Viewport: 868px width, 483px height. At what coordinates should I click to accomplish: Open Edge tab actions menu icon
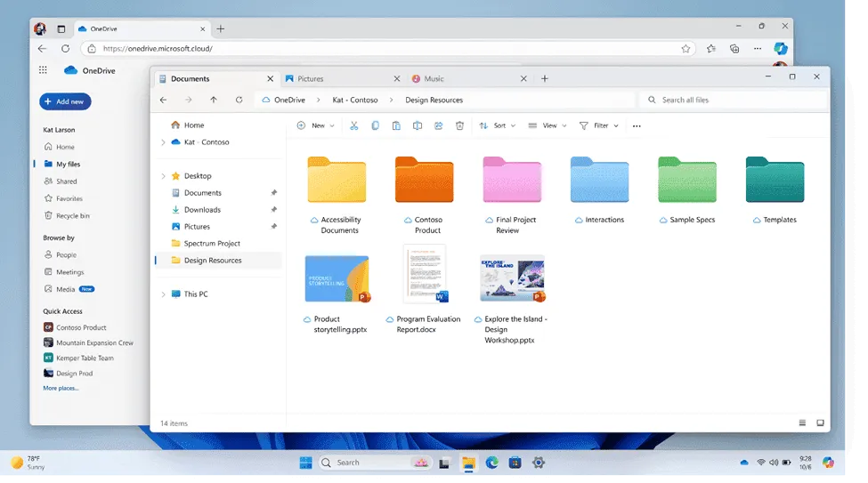click(x=61, y=28)
